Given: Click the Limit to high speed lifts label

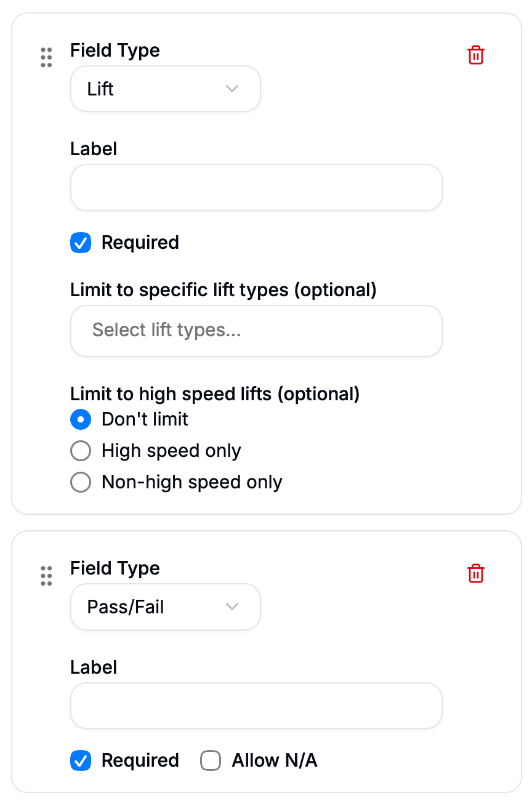Looking at the screenshot, I should [x=215, y=393].
